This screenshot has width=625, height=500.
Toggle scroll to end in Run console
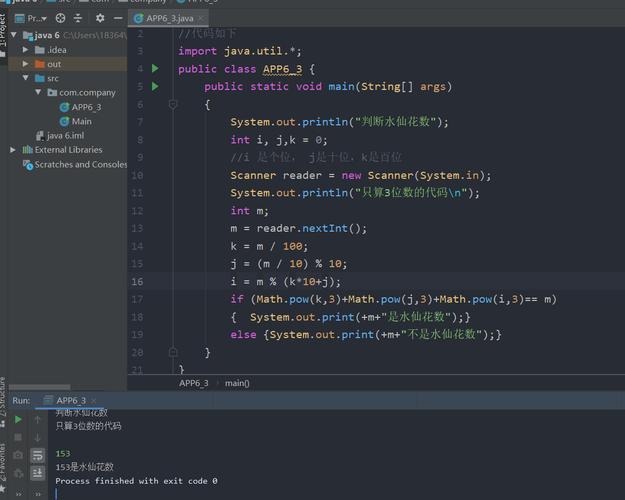coord(37,473)
